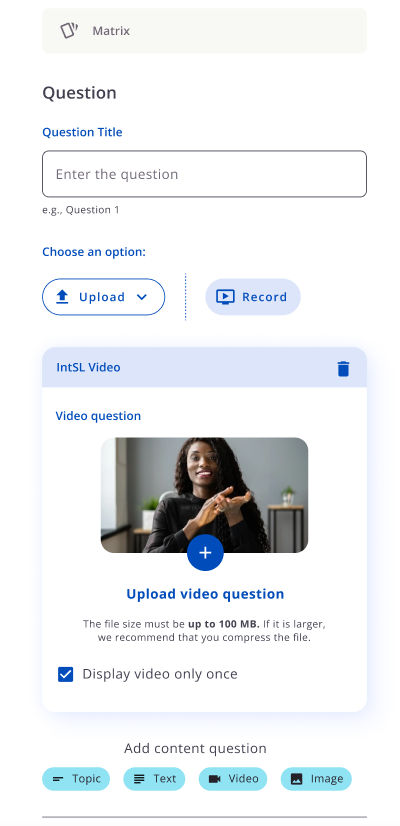The height and width of the screenshot is (826, 400).
Task: Click the Image chip picture icon
Action: click(x=297, y=779)
